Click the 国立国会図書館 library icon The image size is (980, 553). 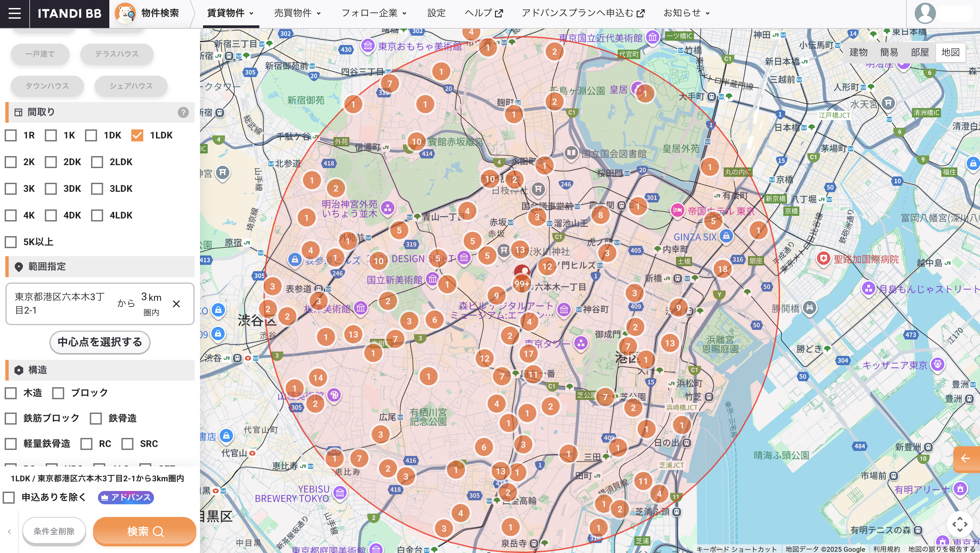[571, 153]
